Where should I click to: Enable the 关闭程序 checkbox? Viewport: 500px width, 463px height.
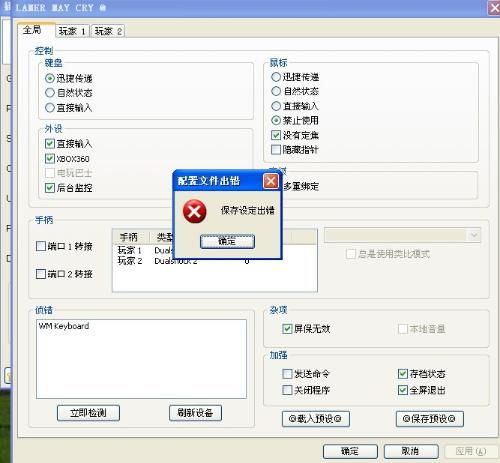pos(287,390)
